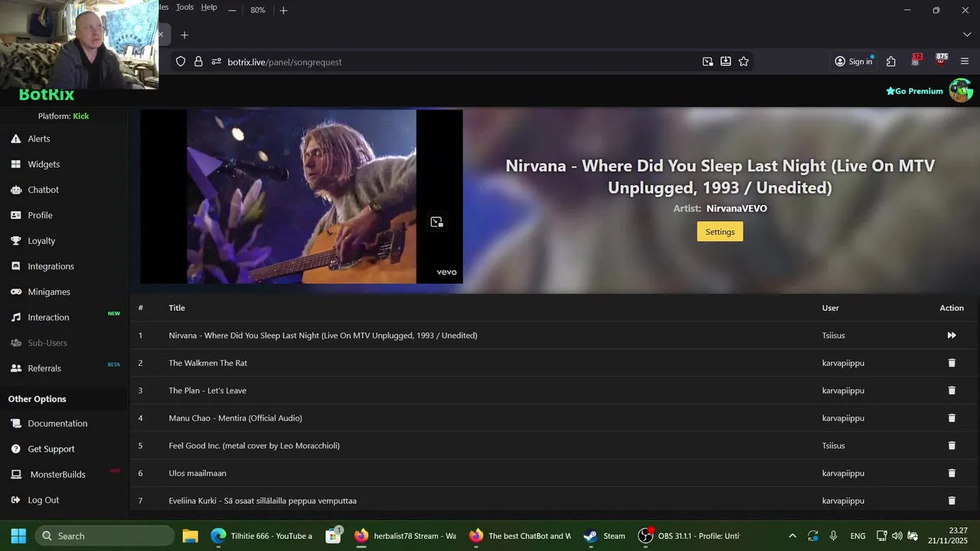The height and width of the screenshot is (551, 980).
Task: Bookmark this page with the star
Action: pos(743,62)
